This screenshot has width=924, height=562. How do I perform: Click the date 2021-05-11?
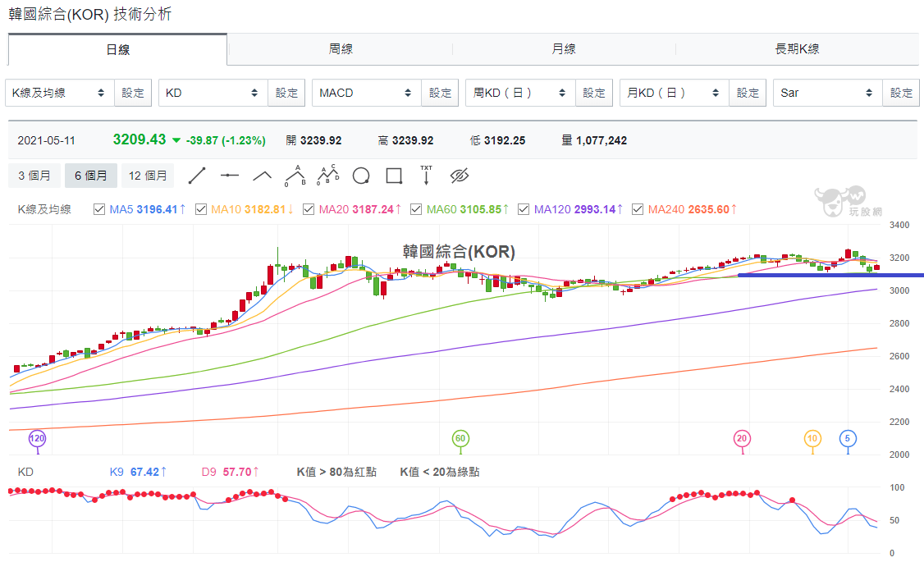point(47,141)
